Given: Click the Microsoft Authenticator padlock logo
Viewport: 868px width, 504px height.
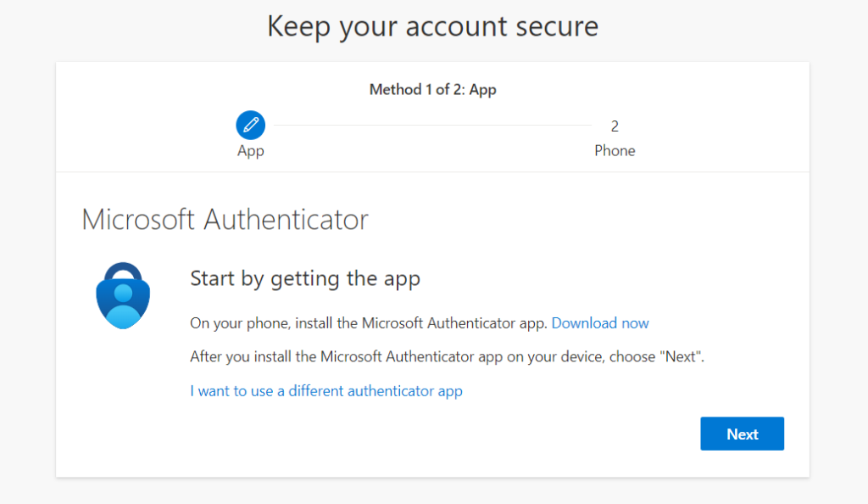Looking at the screenshot, I should 123,294.
